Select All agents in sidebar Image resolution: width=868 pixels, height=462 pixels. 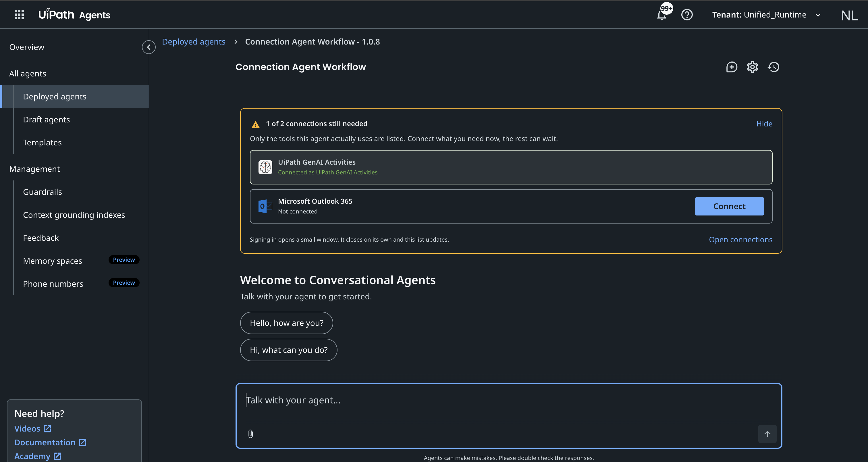28,74
